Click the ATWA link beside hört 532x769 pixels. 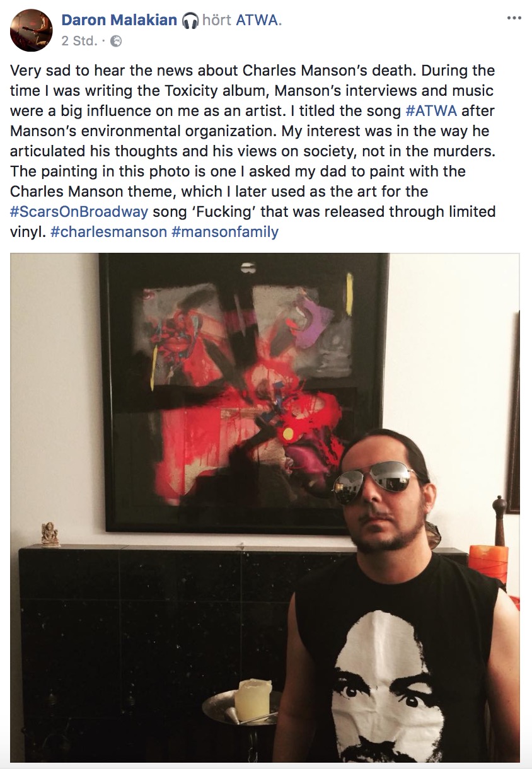pos(258,20)
